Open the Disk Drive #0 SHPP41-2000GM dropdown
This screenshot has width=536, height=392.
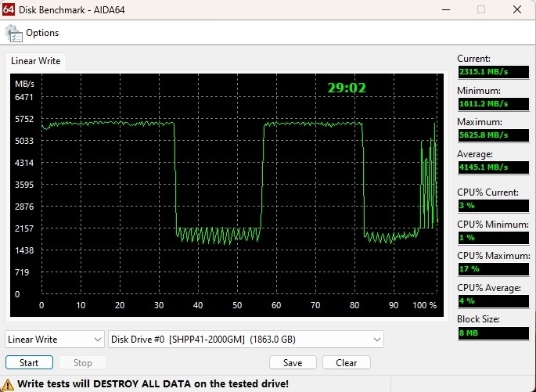point(246,340)
